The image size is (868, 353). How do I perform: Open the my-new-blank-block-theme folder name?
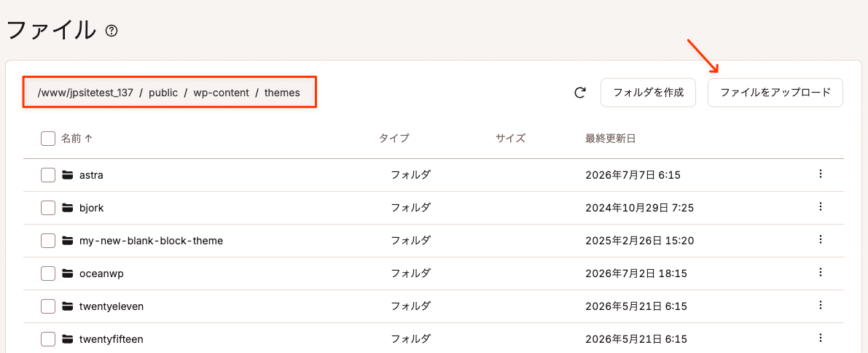[x=151, y=241]
